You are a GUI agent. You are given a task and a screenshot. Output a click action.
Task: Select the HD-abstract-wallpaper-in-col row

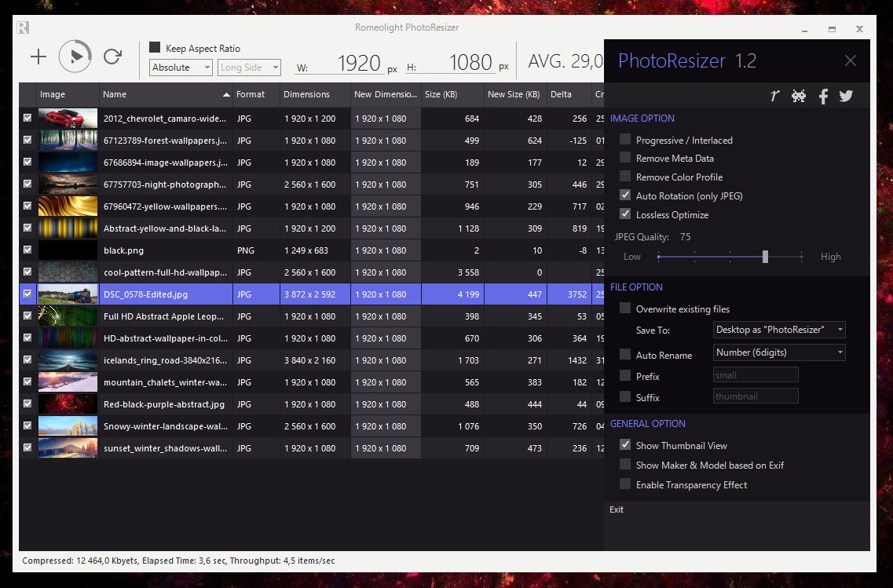click(x=311, y=338)
